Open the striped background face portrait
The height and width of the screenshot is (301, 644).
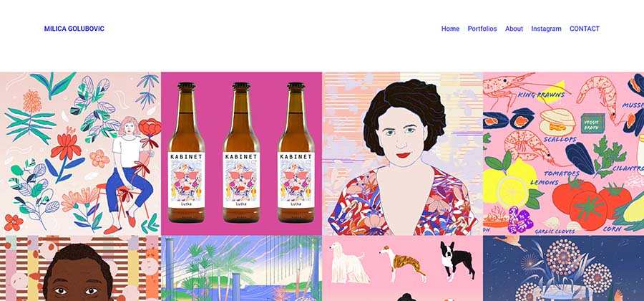click(80, 268)
